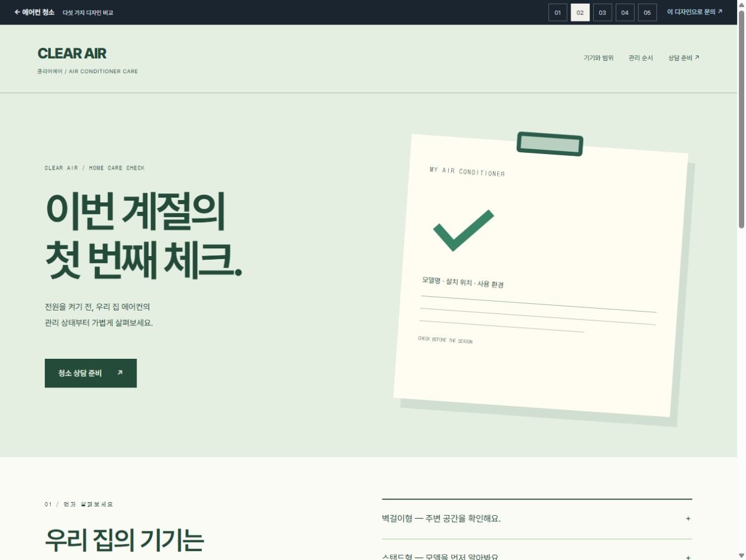
Task: Go to 관리 순서 section
Action: point(641,58)
